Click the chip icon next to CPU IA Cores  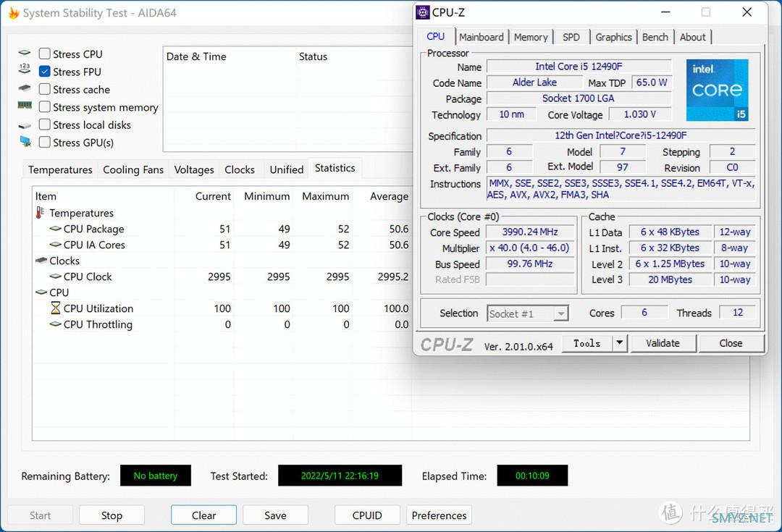pyautogui.click(x=55, y=245)
